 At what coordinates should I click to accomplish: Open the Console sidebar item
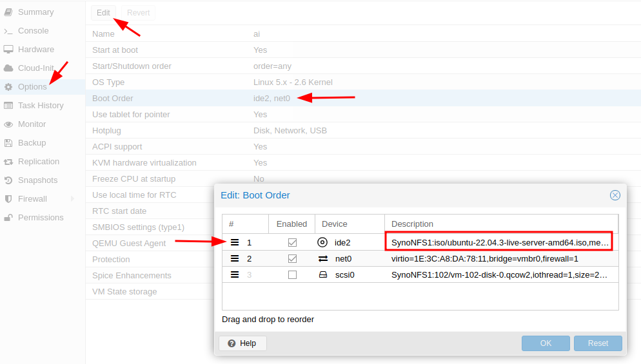click(x=33, y=31)
